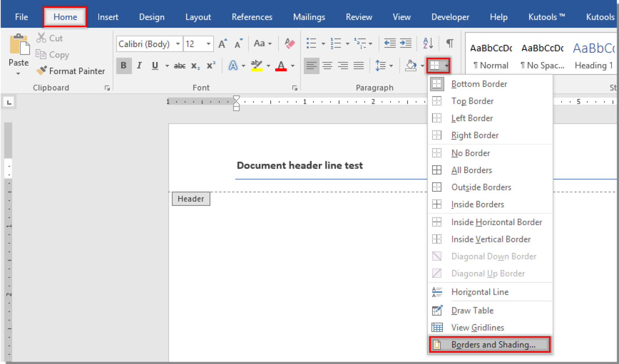Click the Sort icon

click(428, 43)
